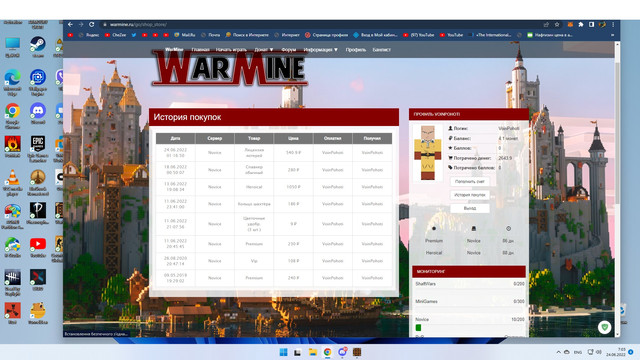This screenshot has width=640, height=360.
Task: Share this page from the address bar
Action: click(x=546, y=24)
